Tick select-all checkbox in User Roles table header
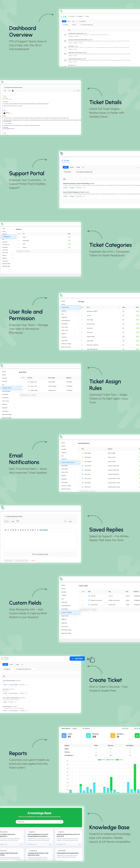Viewport: 140px width, 868px height. [79, 307]
